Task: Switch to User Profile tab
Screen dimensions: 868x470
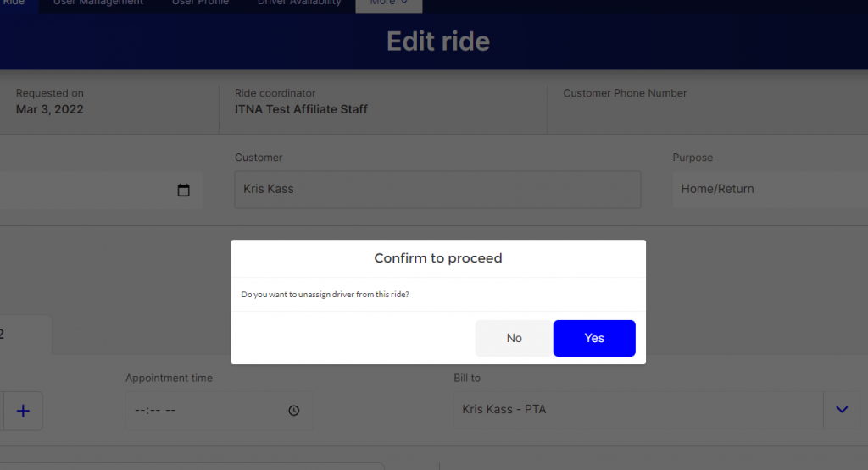Action: 200,3
